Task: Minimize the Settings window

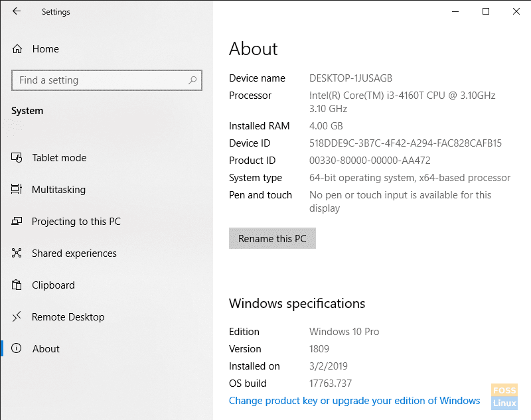Action: (x=455, y=11)
